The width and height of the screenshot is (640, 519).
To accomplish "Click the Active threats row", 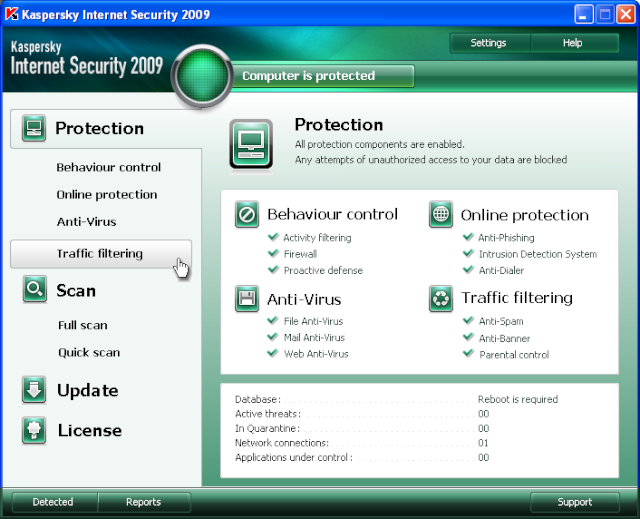I will tap(362, 414).
